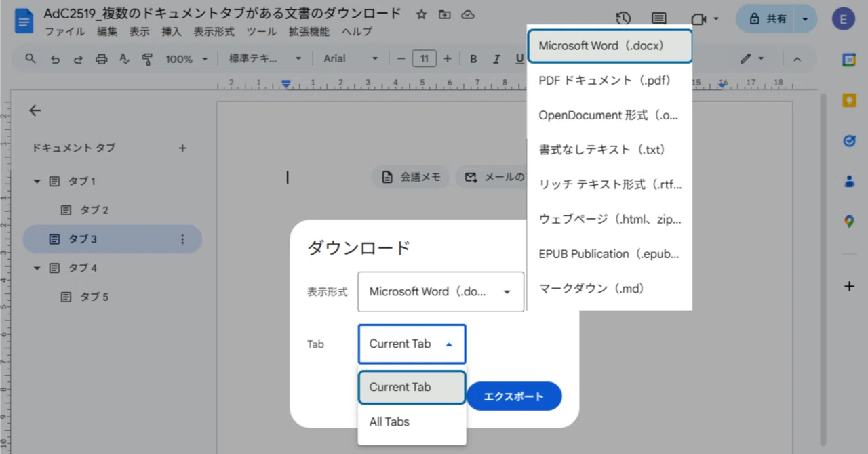Open the ファイル menu
Screen dimensions: 868x454
(64, 32)
